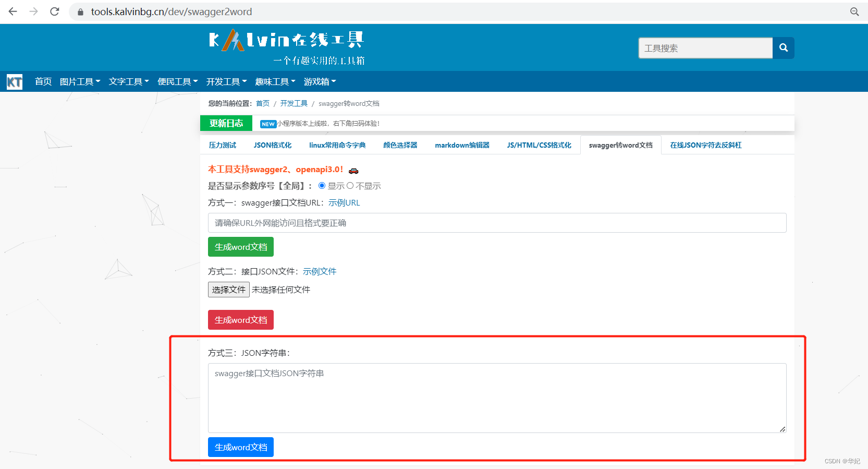Click the blue search magnifier button
This screenshot has width=868, height=469.
[784, 48]
